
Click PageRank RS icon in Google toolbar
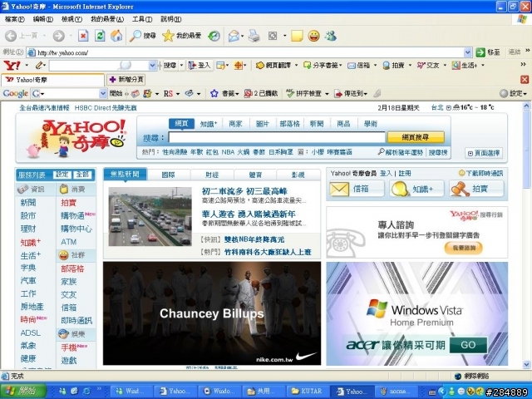[x=168, y=93]
